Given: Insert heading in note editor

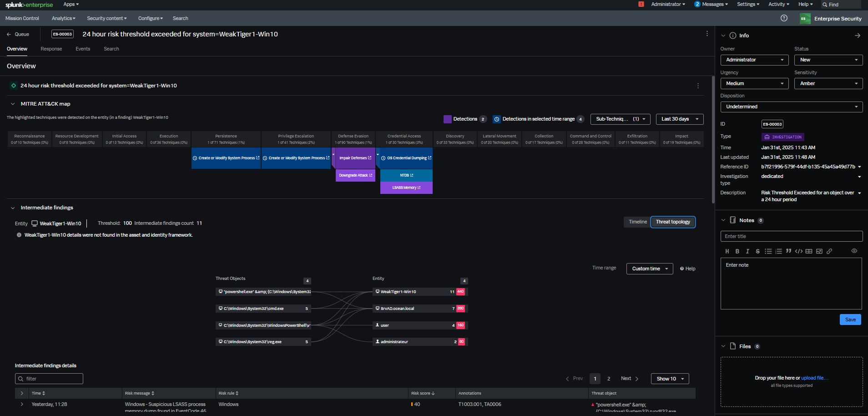Looking at the screenshot, I should click(727, 251).
